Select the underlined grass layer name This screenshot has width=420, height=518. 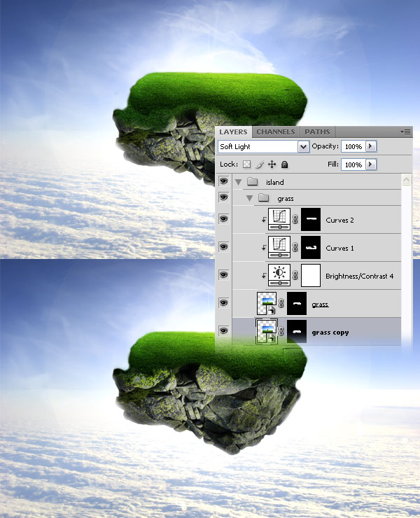[x=320, y=304]
